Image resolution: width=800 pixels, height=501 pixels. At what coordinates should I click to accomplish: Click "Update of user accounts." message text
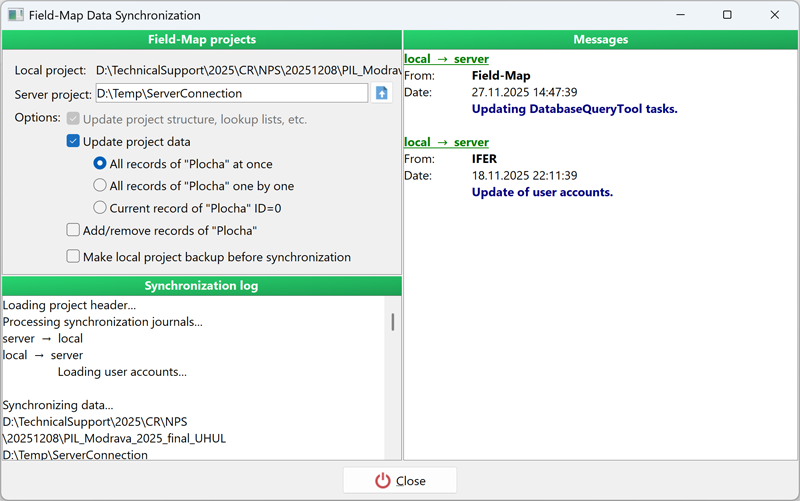point(542,192)
